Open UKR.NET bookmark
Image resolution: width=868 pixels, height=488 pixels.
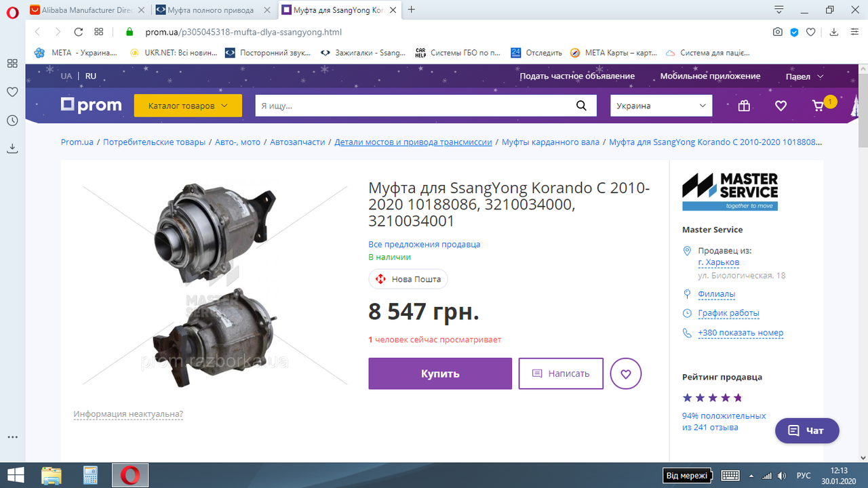174,53
